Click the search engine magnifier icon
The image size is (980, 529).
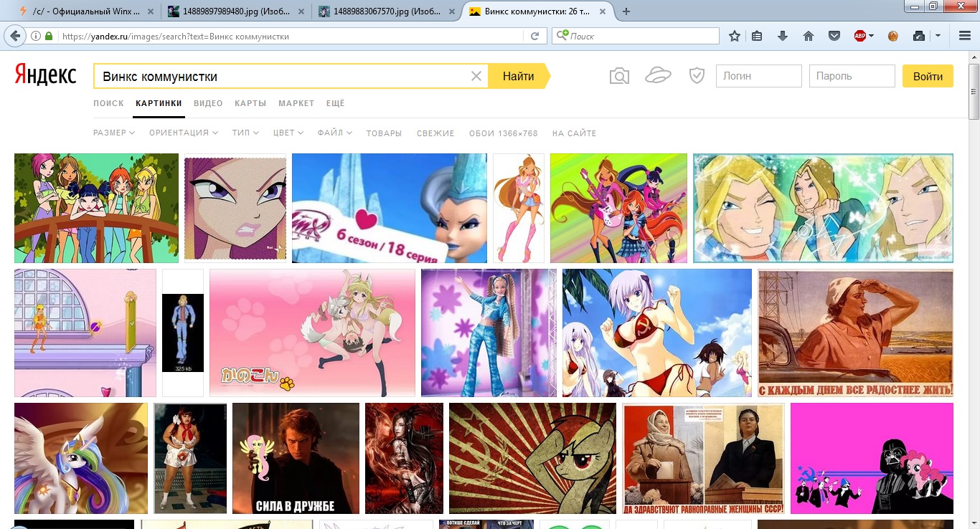563,36
